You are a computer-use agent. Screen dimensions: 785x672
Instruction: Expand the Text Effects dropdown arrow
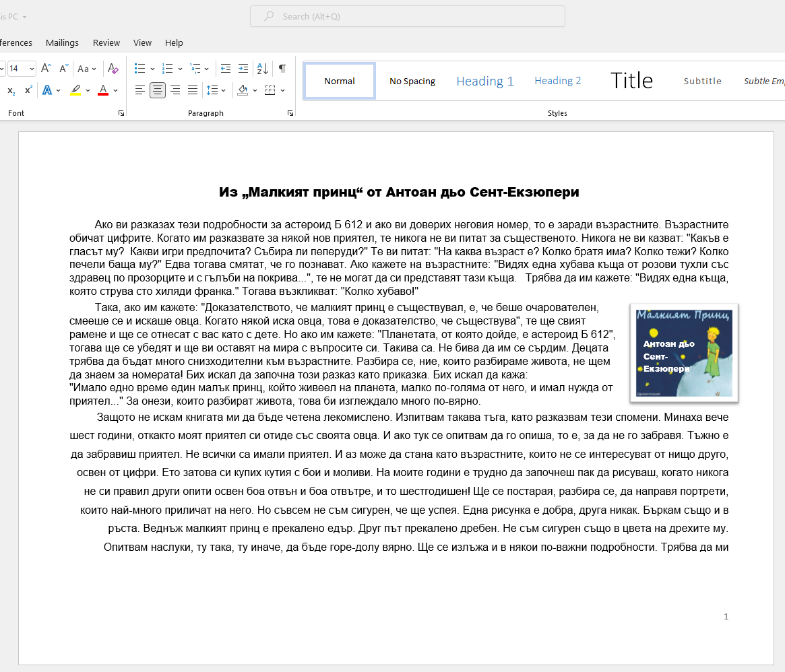click(x=59, y=91)
